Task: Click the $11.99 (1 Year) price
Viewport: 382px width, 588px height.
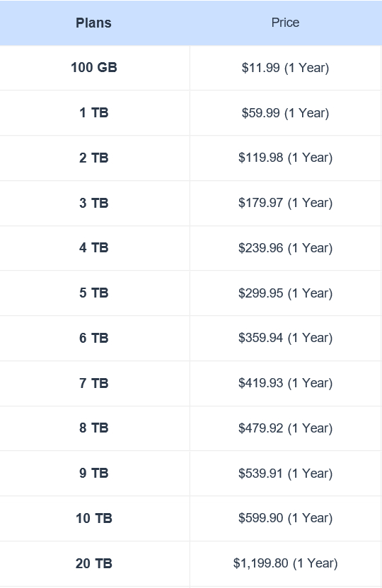Action: (x=285, y=68)
